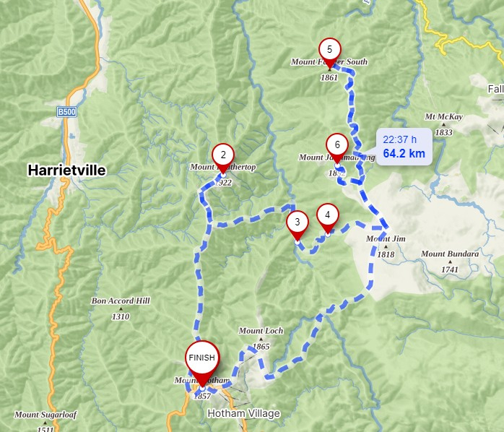Click the Hotham Village label
This screenshot has width=504, height=432.
244,413
